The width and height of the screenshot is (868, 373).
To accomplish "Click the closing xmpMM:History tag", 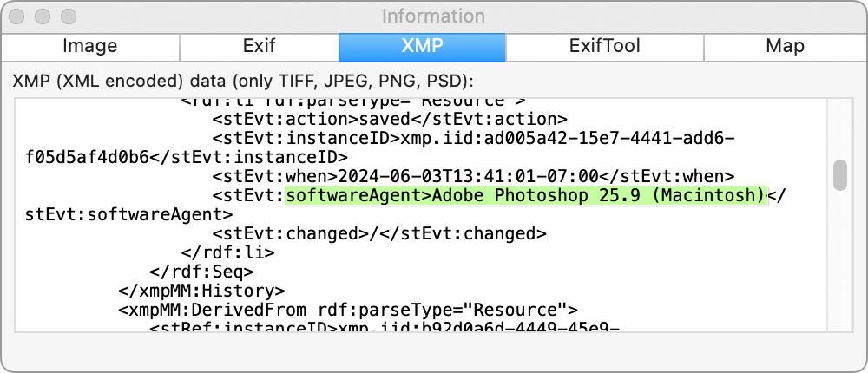I will coord(201,291).
